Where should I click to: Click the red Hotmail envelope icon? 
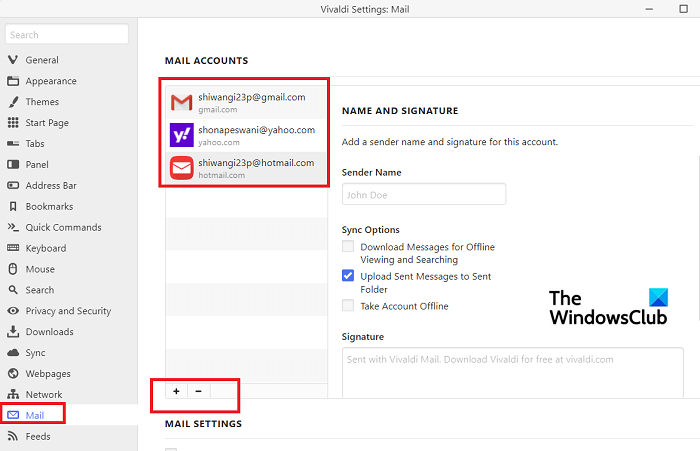[x=182, y=168]
